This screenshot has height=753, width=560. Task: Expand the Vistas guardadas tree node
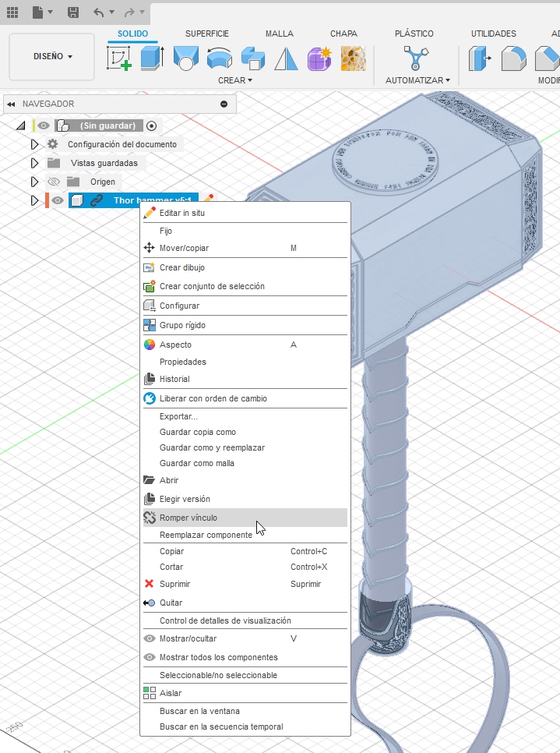(34, 163)
